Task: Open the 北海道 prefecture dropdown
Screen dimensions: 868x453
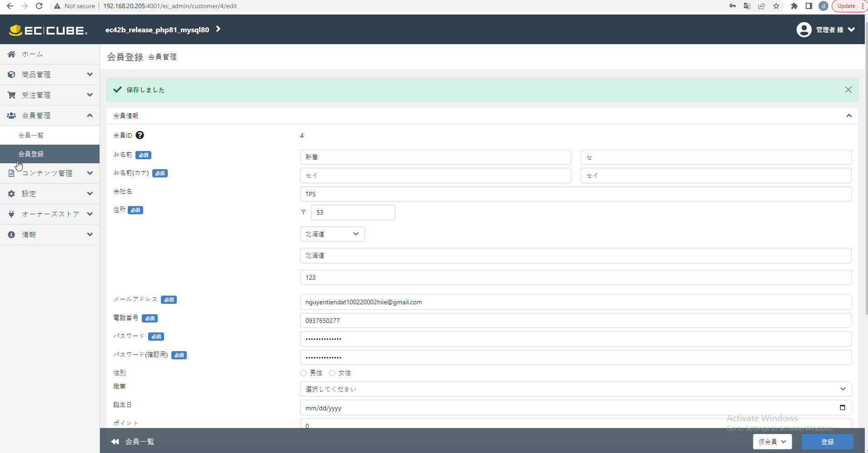Action: click(332, 234)
